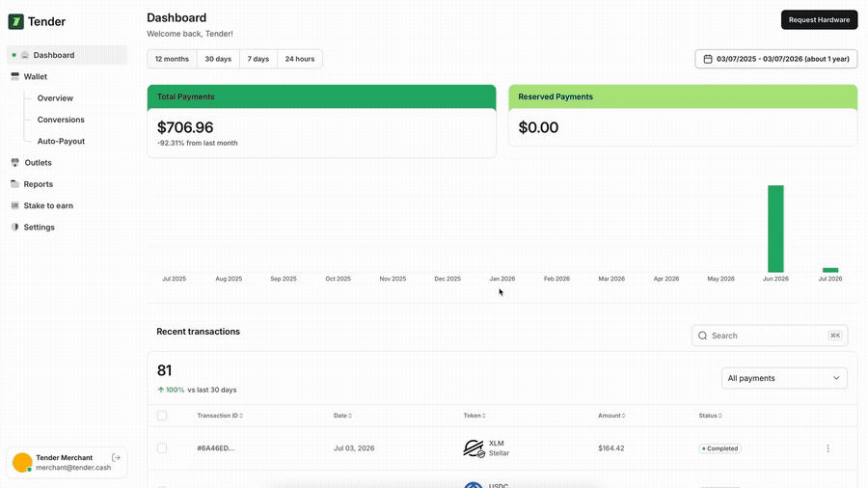Go to Outlets section
This screenshot has width=868, height=488.
(x=38, y=163)
